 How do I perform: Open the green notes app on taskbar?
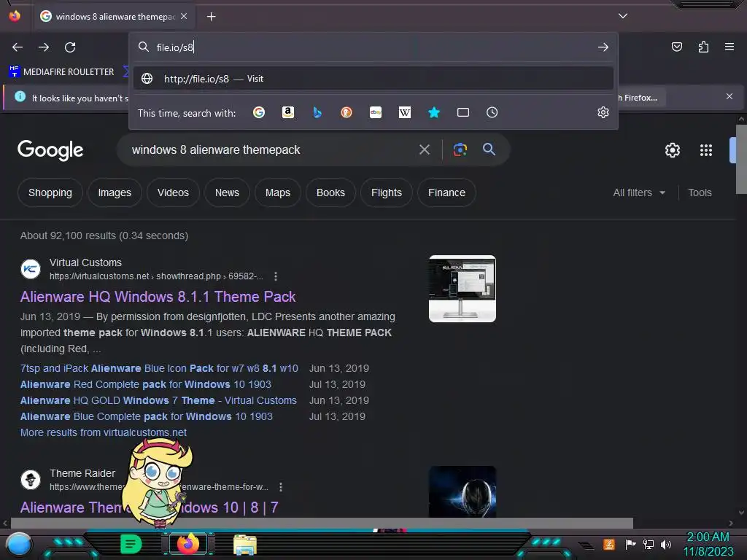131,544
